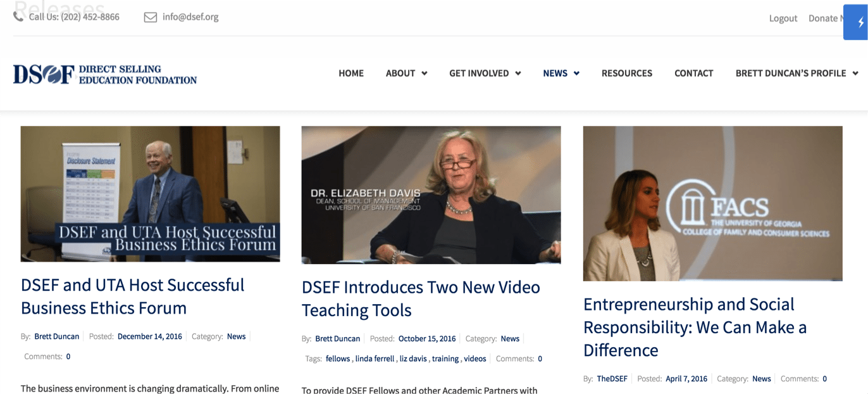The width and height of the screenshot is (868, 394).
Task: Click News category on Video Teaching Tools post
Action: coord(510,339)
